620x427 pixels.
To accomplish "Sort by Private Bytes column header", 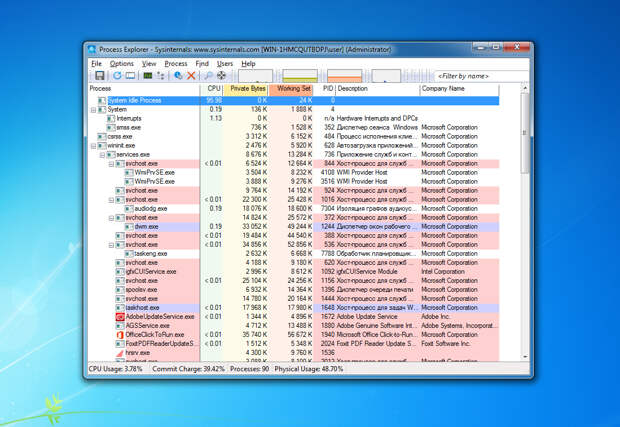I will pos(246,89).
